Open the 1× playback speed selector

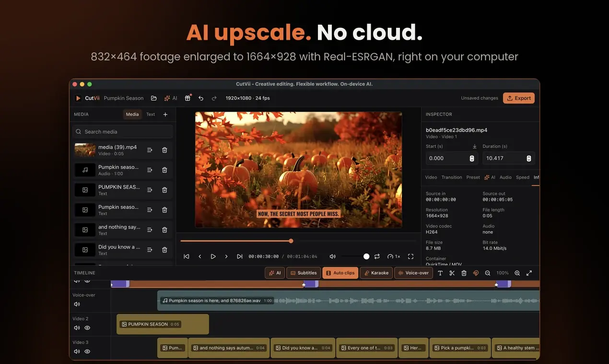[x=394, y=257]
